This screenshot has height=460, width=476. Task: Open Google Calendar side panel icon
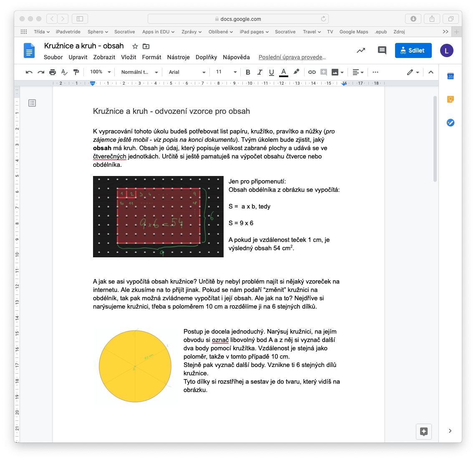pos(450,76)
